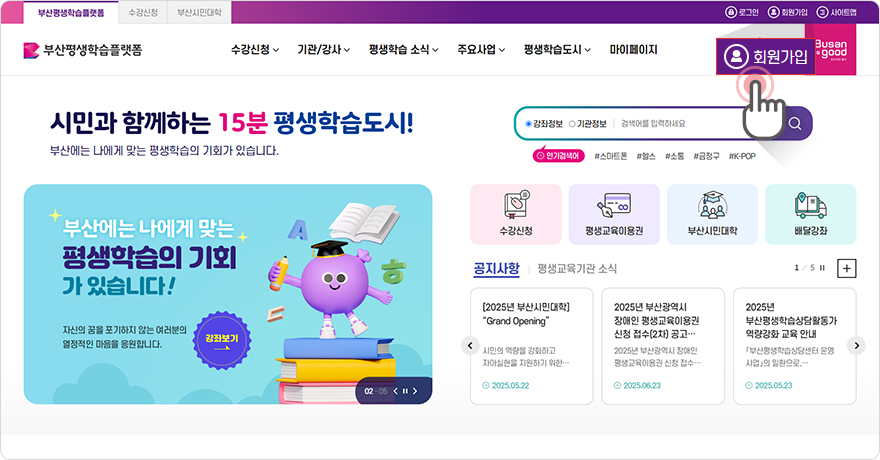880x460 pixels.
Task: Advance the banner slider to next slide
Action: [415, 391]
